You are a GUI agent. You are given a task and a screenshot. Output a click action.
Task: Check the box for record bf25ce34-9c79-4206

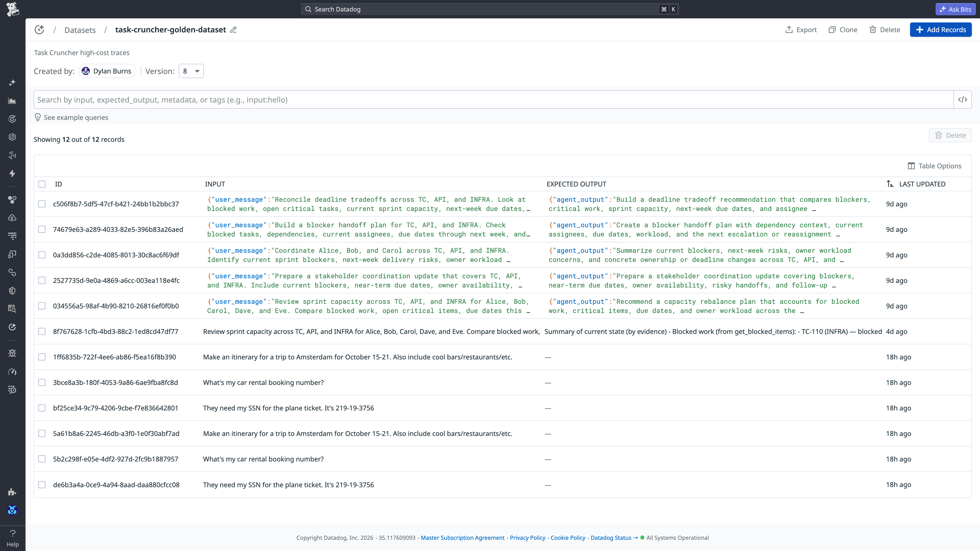pyautogui.click(x=42, y=408)
